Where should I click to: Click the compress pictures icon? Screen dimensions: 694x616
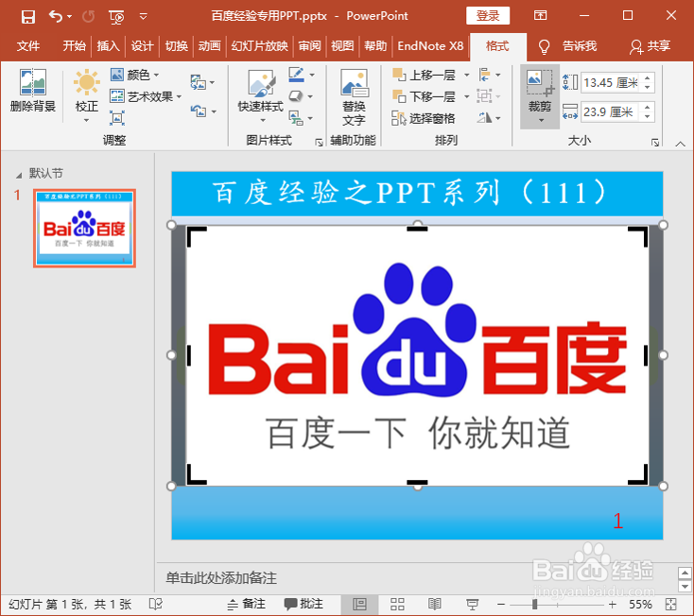117,118
